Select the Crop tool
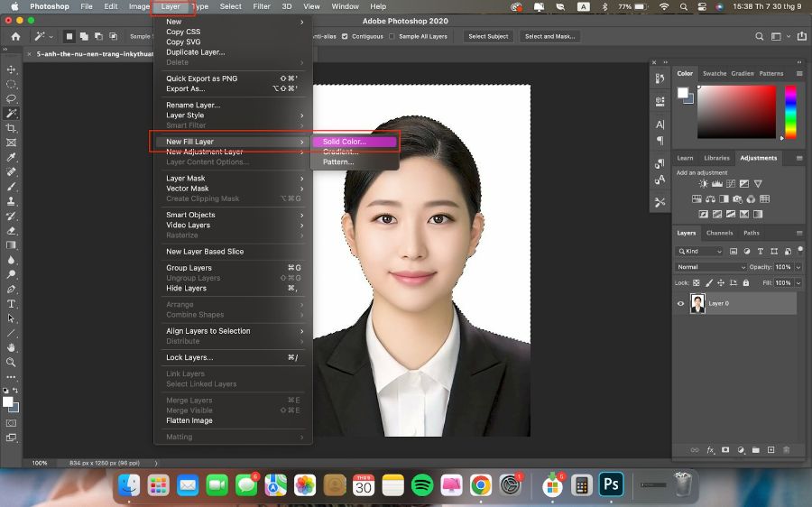Viewport: 812px width, 507px height. pyautogui.click(x=11, y=128)
